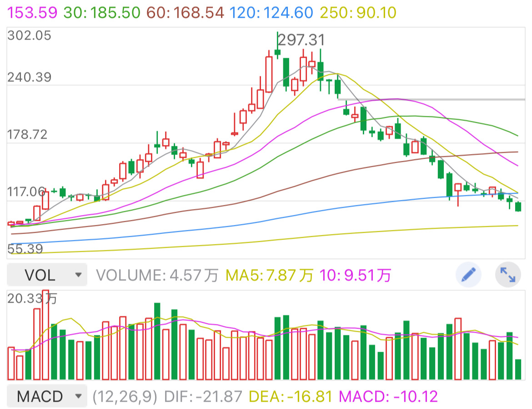Tap the 55.39 price axis label
The width and height of the screenshot is (532, 409).
coord(25,249)
